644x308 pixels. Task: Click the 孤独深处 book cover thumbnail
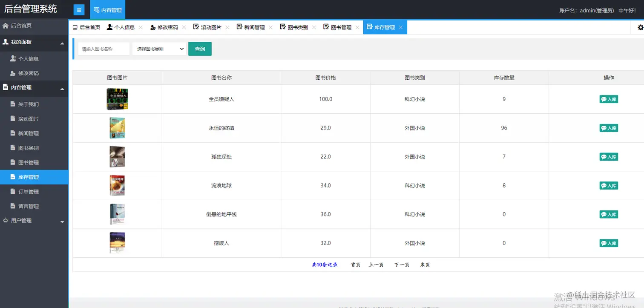point(117,157)
